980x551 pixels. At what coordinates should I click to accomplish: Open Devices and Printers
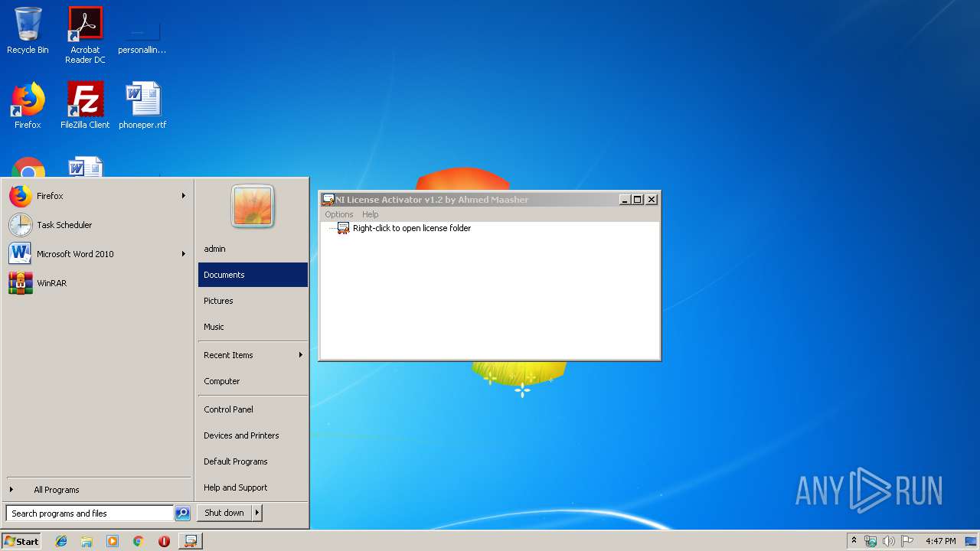(x=253, y=435)
